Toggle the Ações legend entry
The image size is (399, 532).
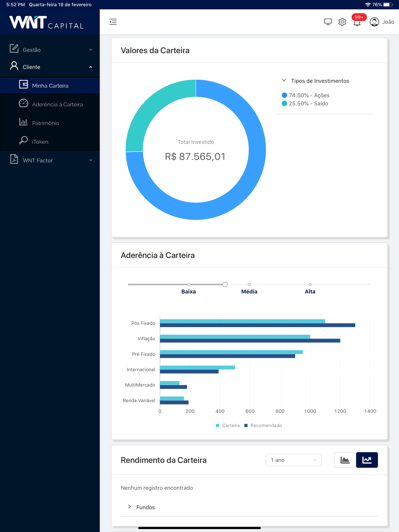tap(305, 95)
